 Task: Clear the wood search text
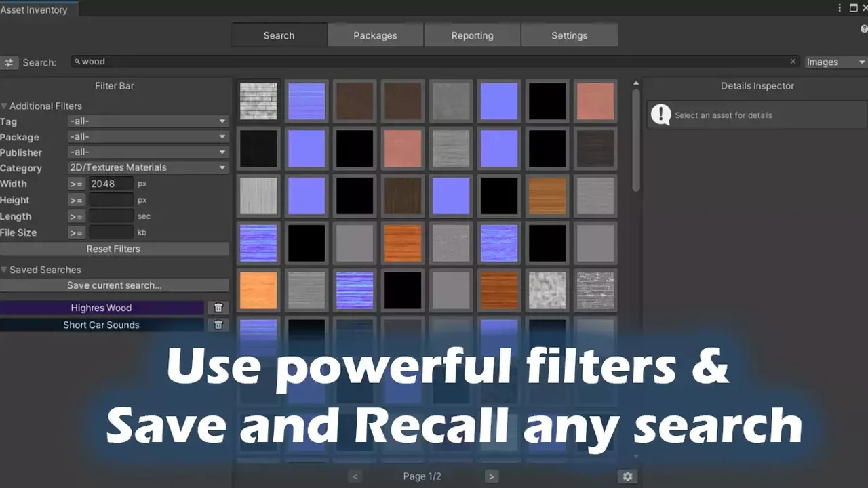click(793, 62)
